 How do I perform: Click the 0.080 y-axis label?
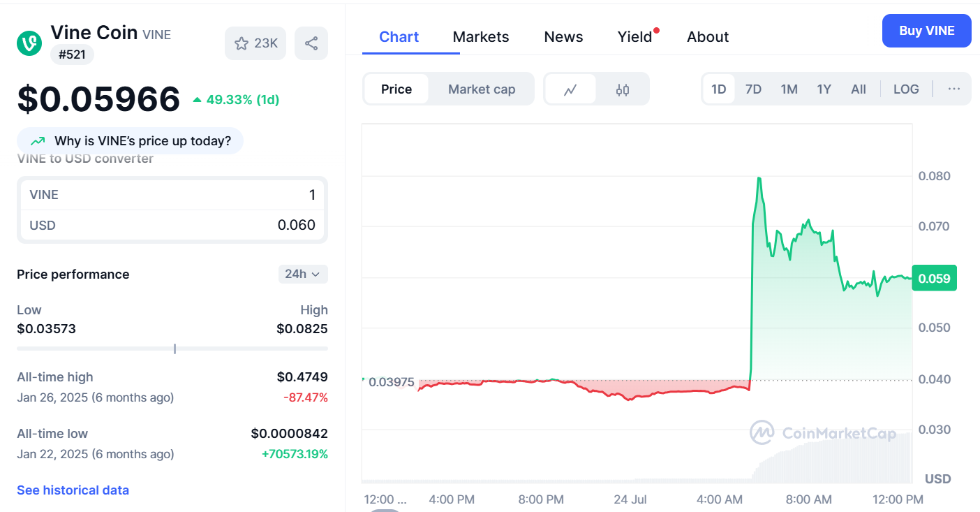[x=934, y=176]
